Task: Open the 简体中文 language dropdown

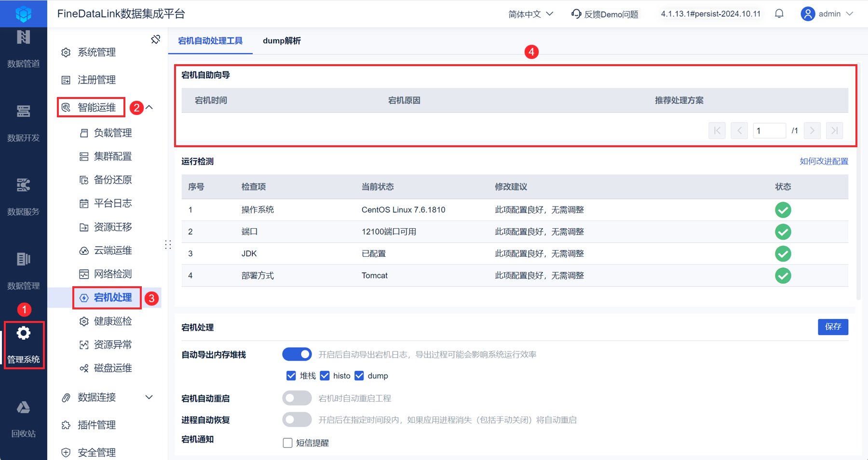Action: tap(530, 14)
